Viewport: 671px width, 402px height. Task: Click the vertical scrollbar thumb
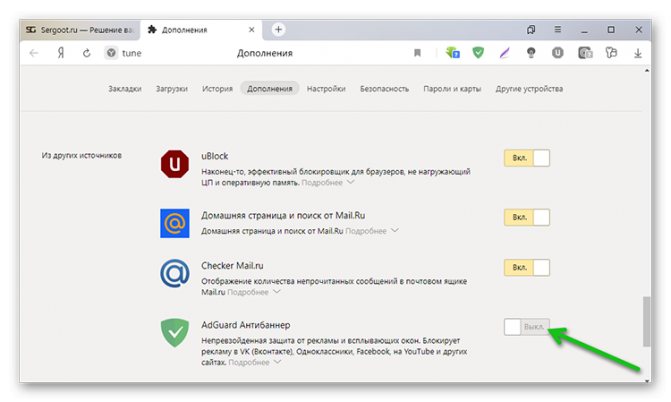(647, 321)
